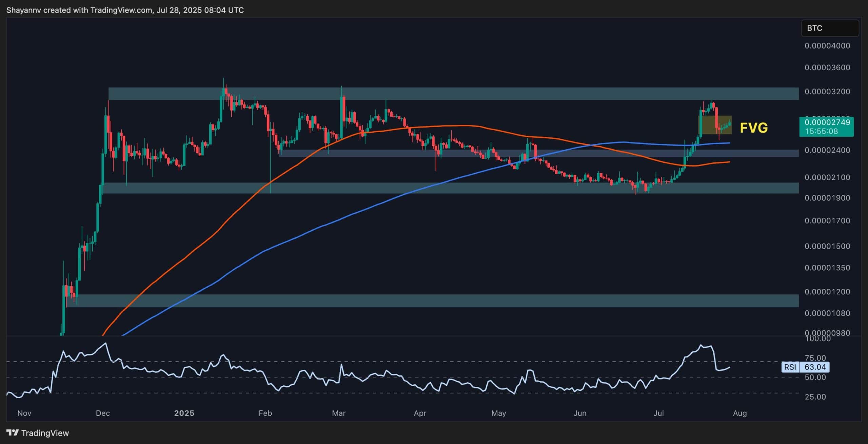868x444 pixels.
Task: Click the RSI indicator badge
Action: [x=790, y=367]
